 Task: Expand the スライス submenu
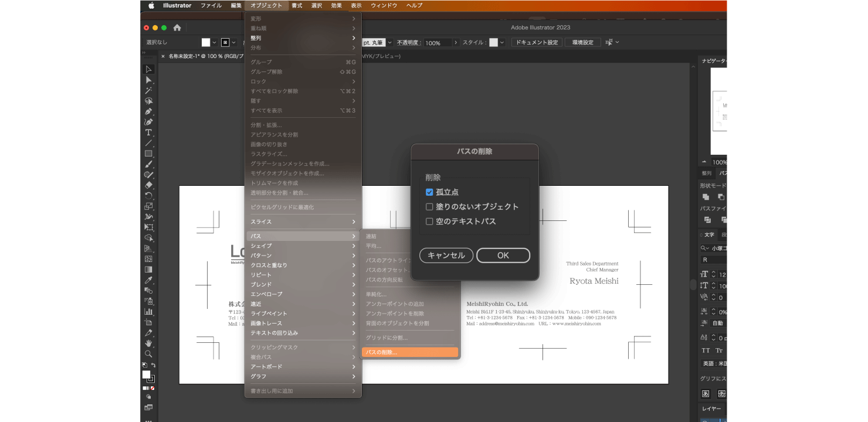click(x=303, y=222)
